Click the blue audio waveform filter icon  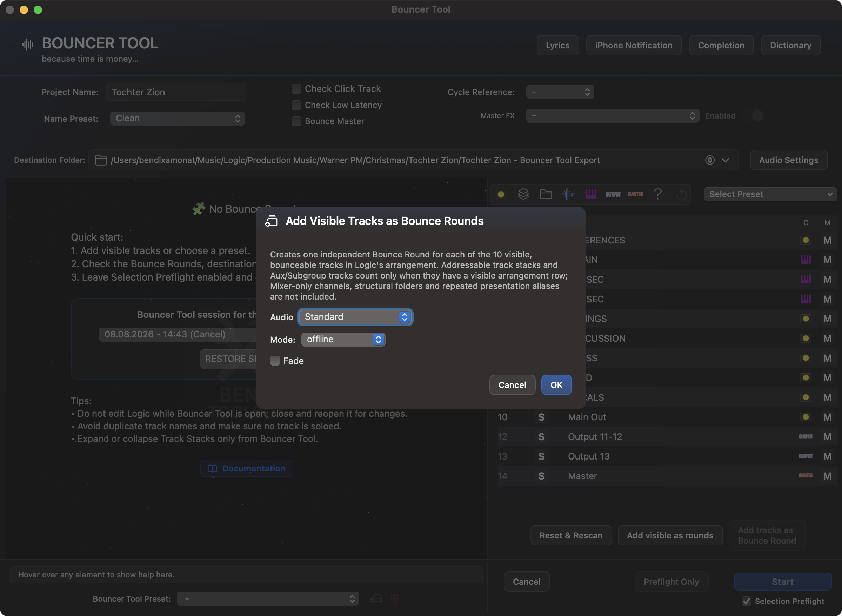[568, 194]
